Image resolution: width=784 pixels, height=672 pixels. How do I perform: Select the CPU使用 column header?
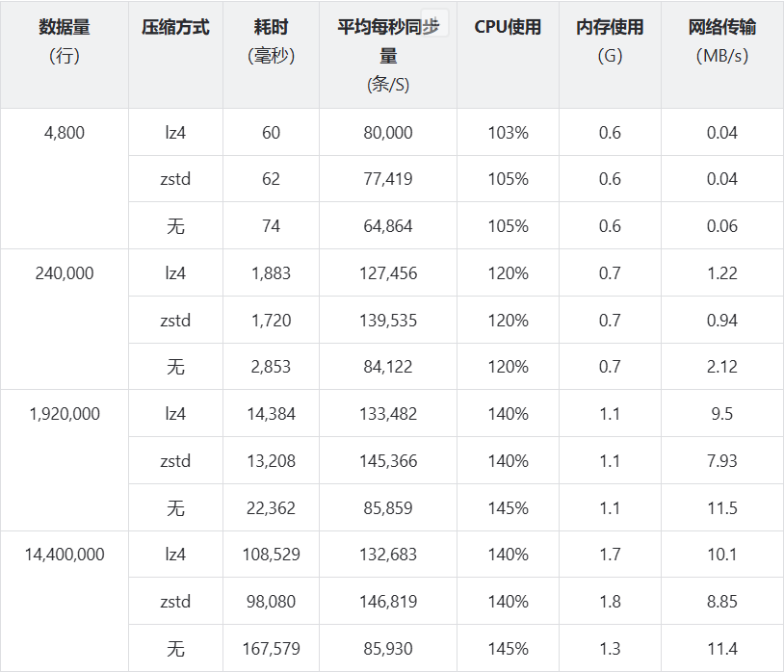tap(508, 27)
